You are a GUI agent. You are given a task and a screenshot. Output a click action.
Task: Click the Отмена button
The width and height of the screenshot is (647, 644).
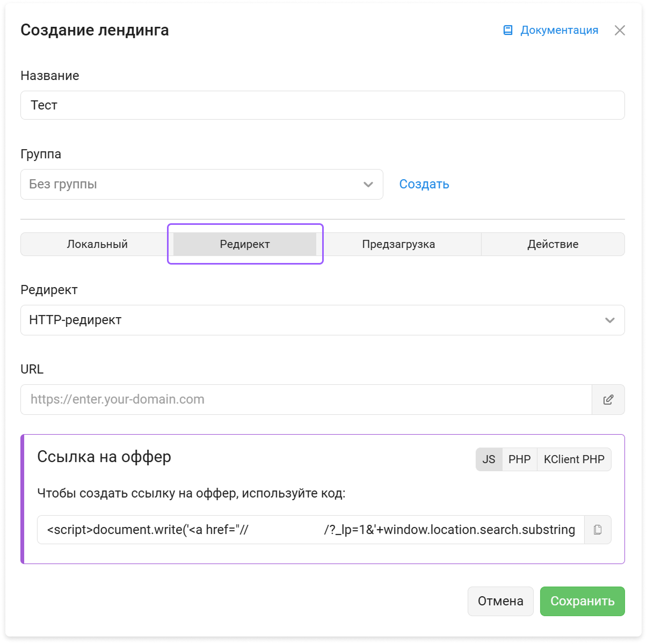click(x=500, y=601)
